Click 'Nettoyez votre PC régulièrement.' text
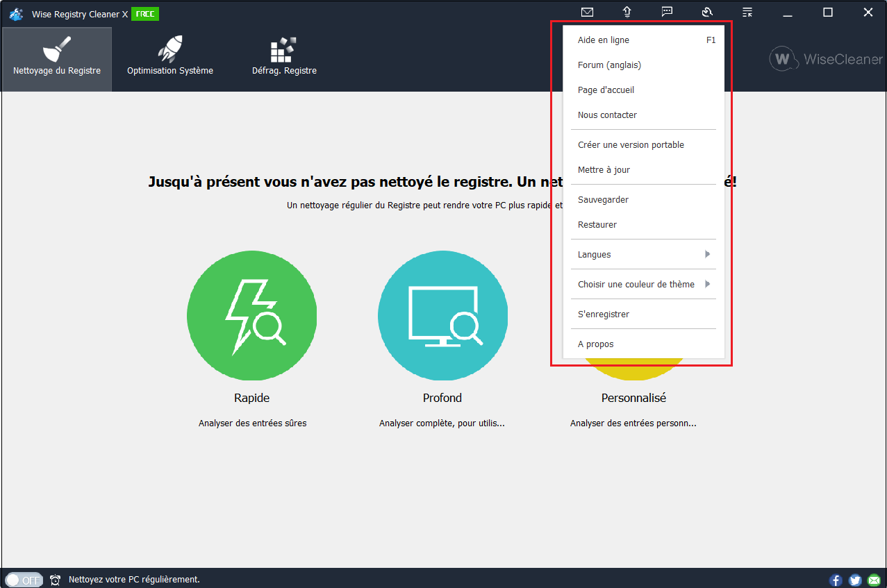The image size is (887, 588). pyautogui.click(x=134, y=580)
